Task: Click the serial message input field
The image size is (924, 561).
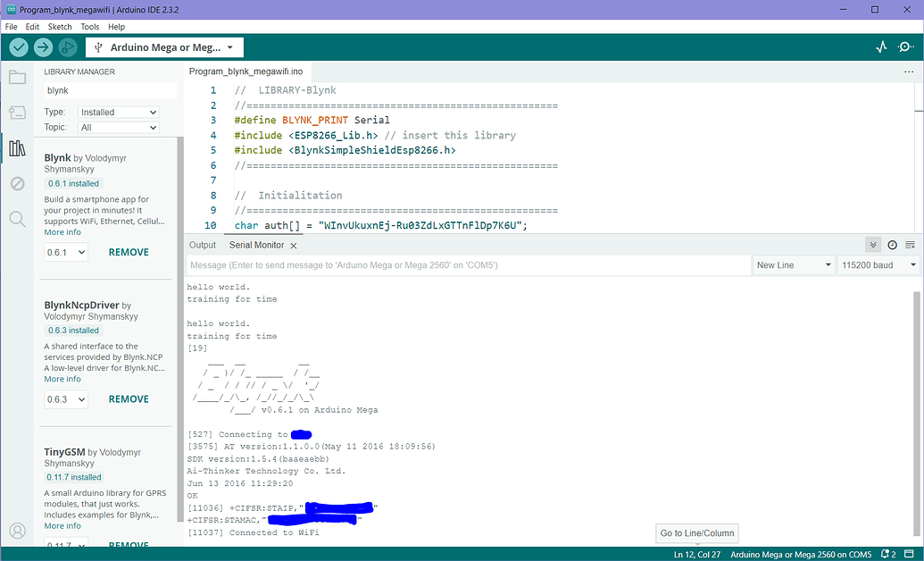Action: coord(469,265)
